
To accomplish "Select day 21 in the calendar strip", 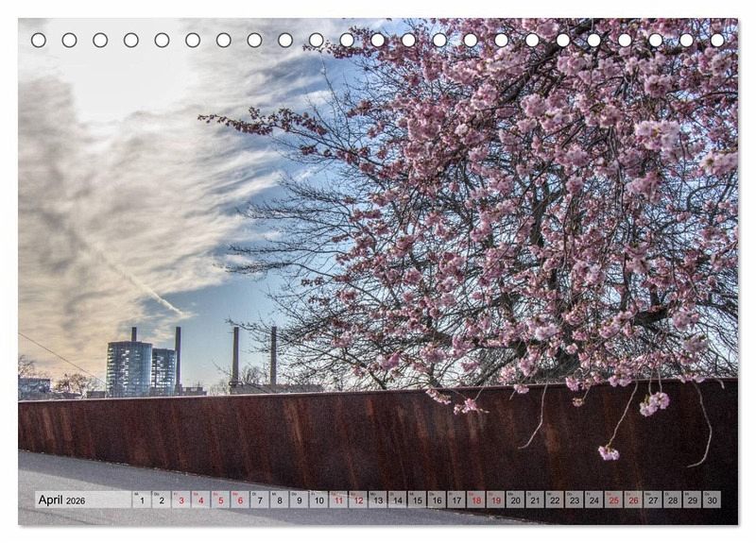I will coord(535,500).
